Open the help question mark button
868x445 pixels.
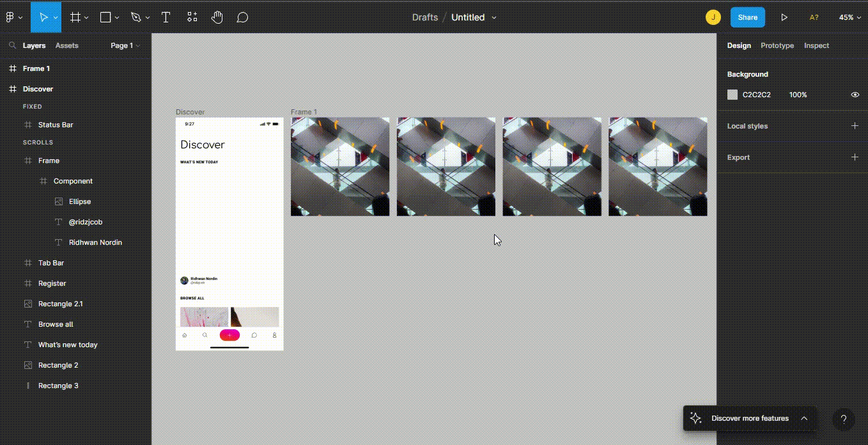pyautogui.click(x=844, y=419)
